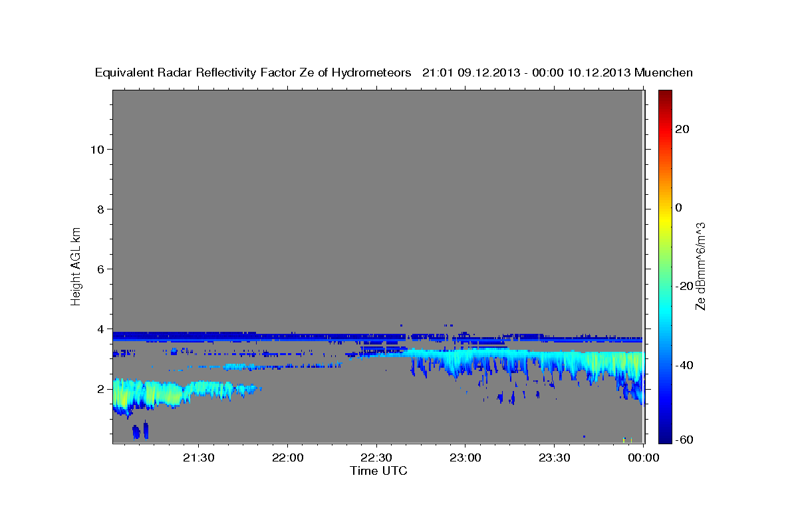Screen dimensions: 798x532
Task: Click the location label 'Muenchen'
Action: [664, 72]
